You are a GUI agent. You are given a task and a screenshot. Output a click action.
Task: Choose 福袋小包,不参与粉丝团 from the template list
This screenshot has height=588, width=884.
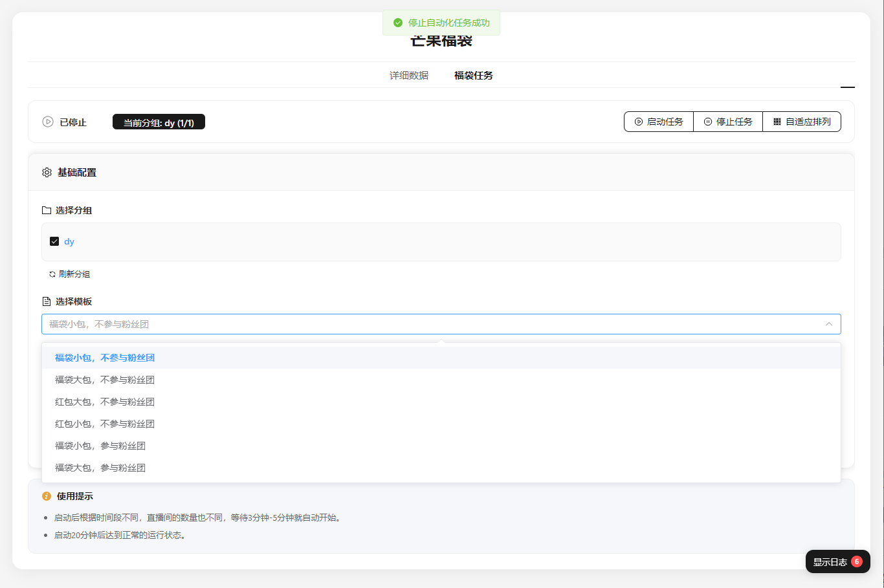pyautogui.click(x=105, y=358)
